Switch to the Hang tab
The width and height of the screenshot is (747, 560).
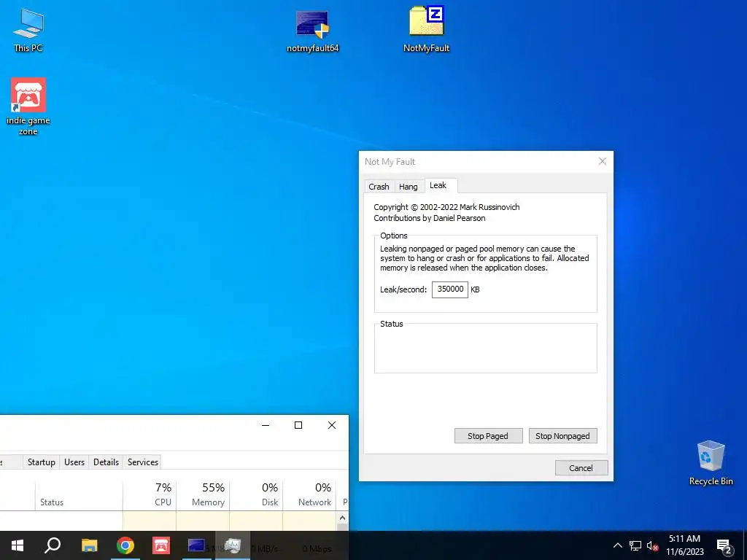point(409,187)
